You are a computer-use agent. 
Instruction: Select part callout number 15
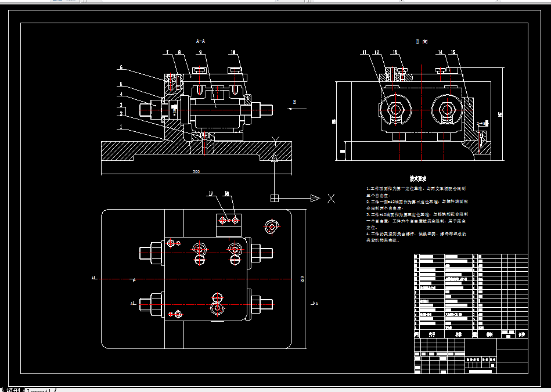coord(453,52)
